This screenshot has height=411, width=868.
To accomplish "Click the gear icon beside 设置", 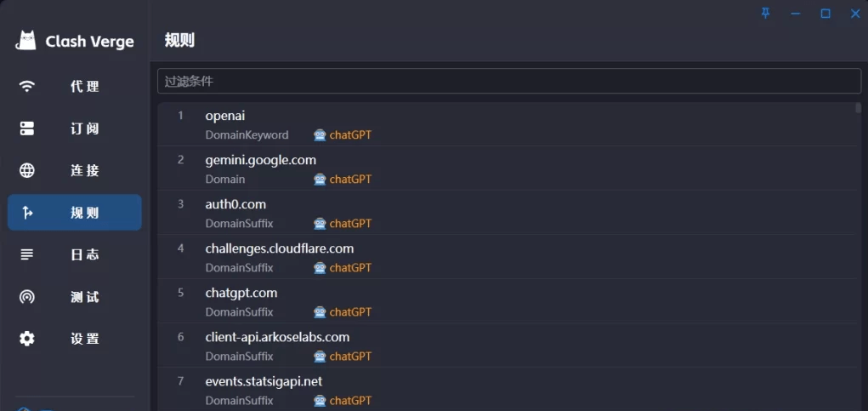I will [x=26, y=339].
